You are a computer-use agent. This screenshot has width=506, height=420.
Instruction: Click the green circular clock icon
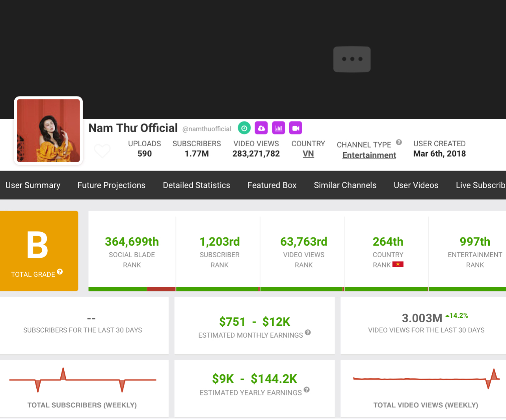point(244,128)
